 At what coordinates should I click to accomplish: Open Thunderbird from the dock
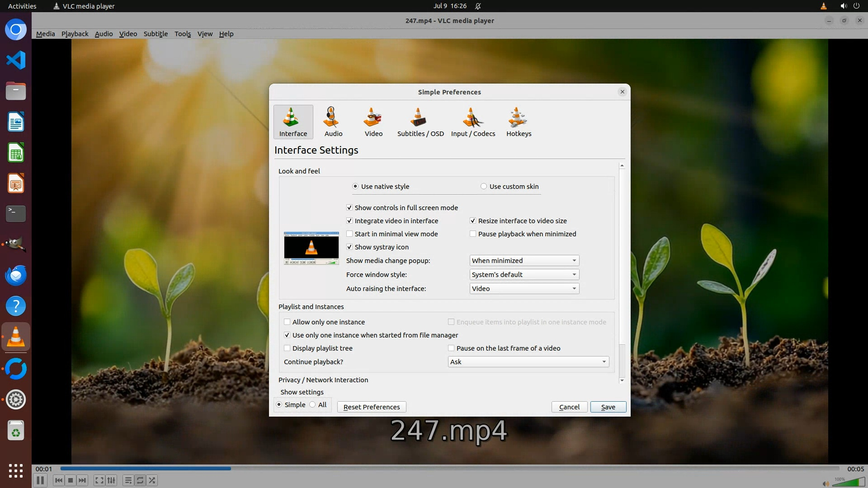(x=16, y=275)
